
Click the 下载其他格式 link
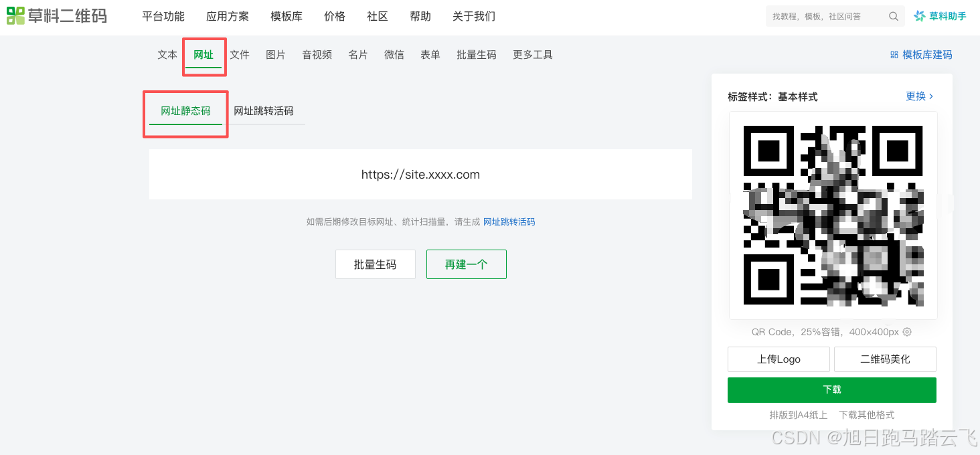coord(867,415)
